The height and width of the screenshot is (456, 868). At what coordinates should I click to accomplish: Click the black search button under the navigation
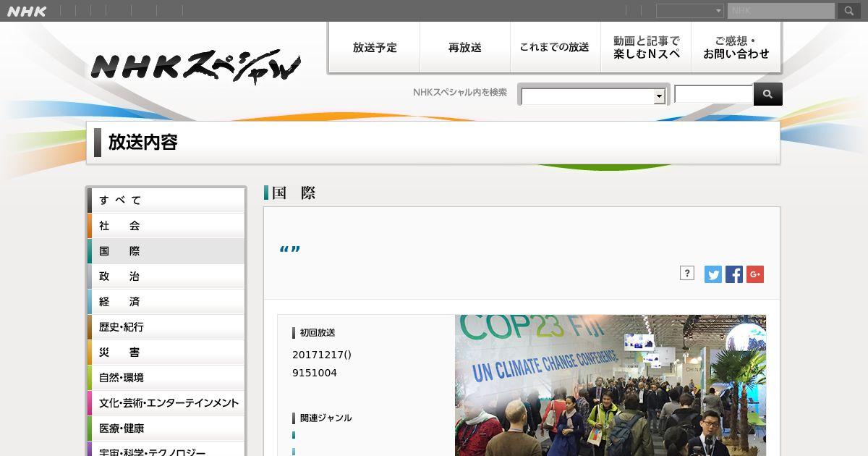pos(768,94)
